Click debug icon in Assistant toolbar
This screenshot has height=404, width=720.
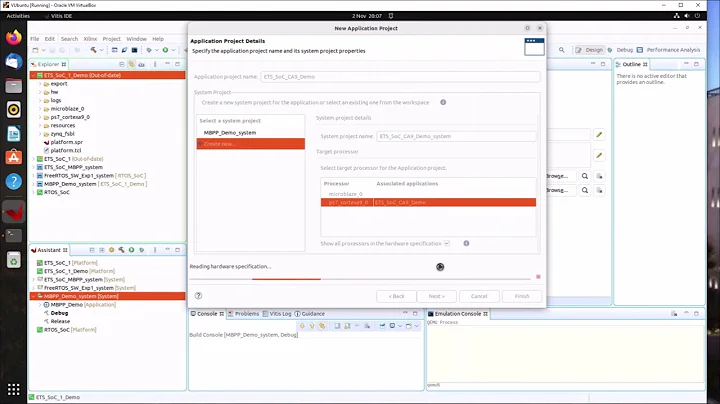click(x=142, y=250)
